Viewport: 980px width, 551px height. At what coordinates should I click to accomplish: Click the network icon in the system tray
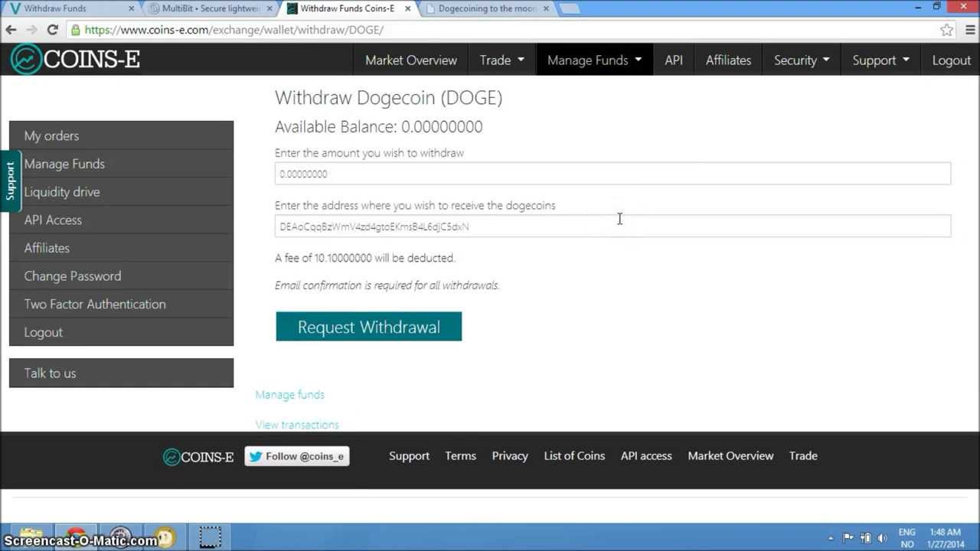click(x=865, y=538)
